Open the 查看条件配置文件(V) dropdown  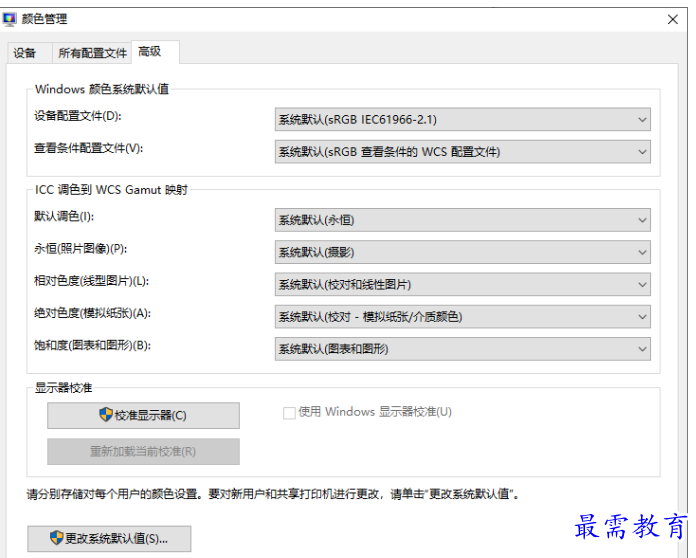coord(463,152)
